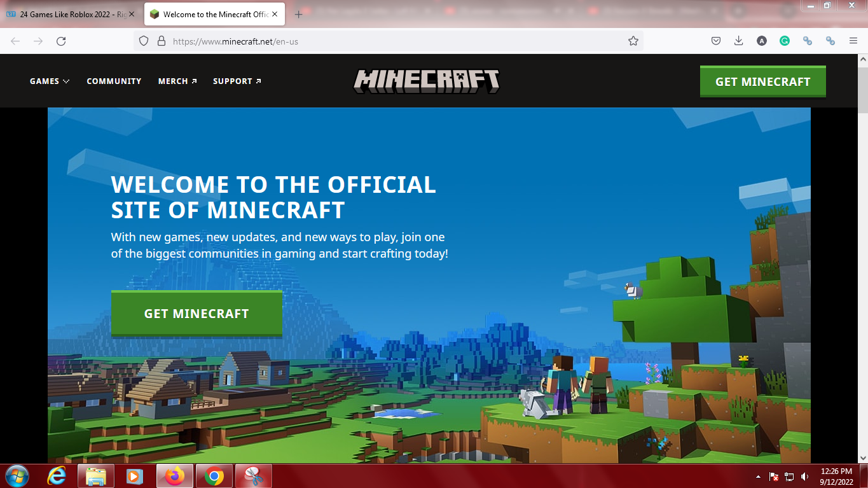Screen dimensions: 868x488
Task: Switch to Firefox on the taskbar
Action: 175,476
